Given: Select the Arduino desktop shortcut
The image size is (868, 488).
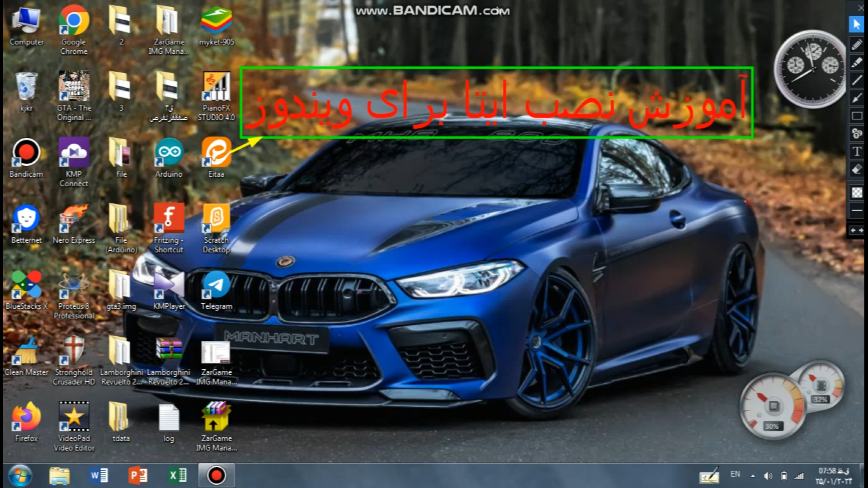Looking at the screenshot, I should coord(169,158).
